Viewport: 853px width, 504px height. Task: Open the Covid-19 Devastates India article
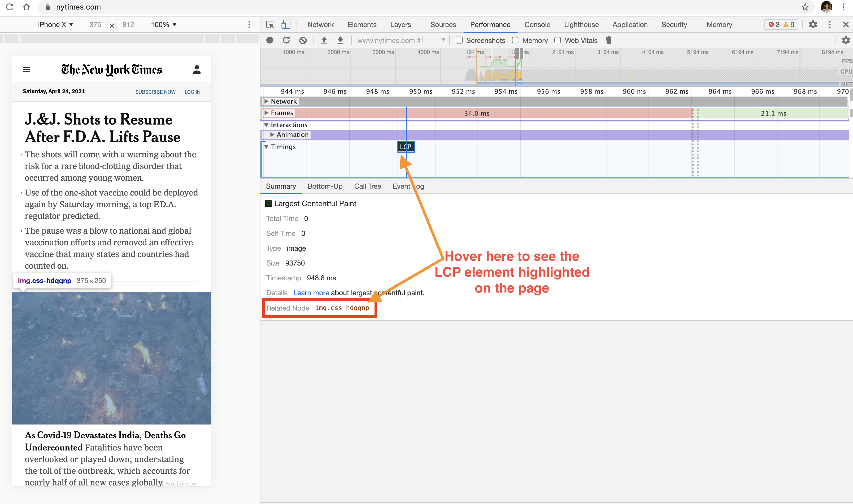[x=105, y=441]
